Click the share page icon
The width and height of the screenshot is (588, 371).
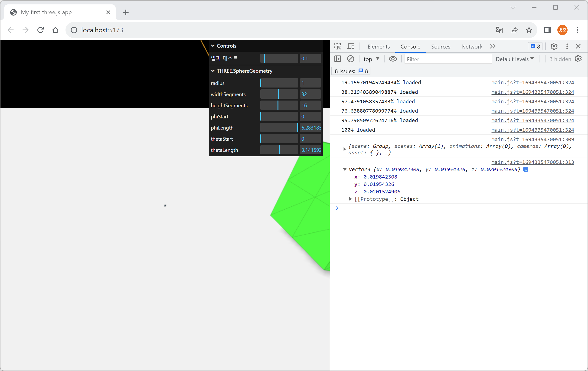click(514, 30)
